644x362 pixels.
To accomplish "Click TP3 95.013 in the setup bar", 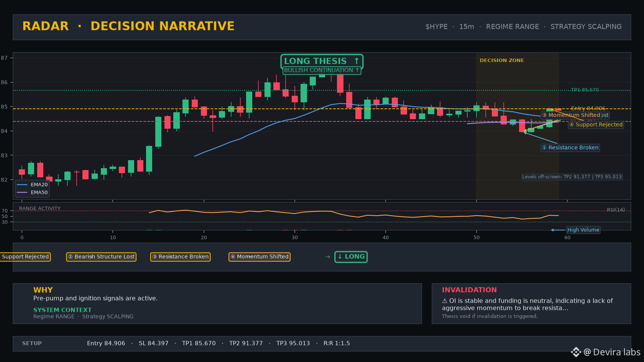I will [293, 343].
